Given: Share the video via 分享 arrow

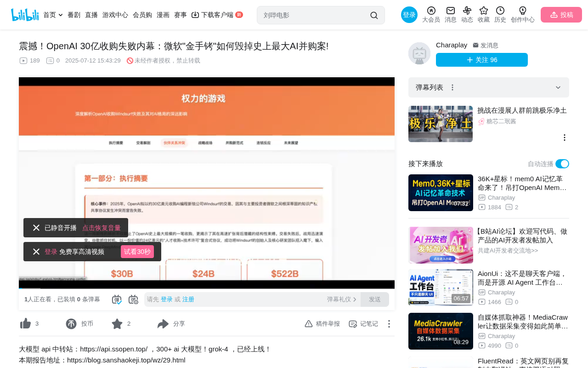Looking at the screenshot, I should 163,324.
